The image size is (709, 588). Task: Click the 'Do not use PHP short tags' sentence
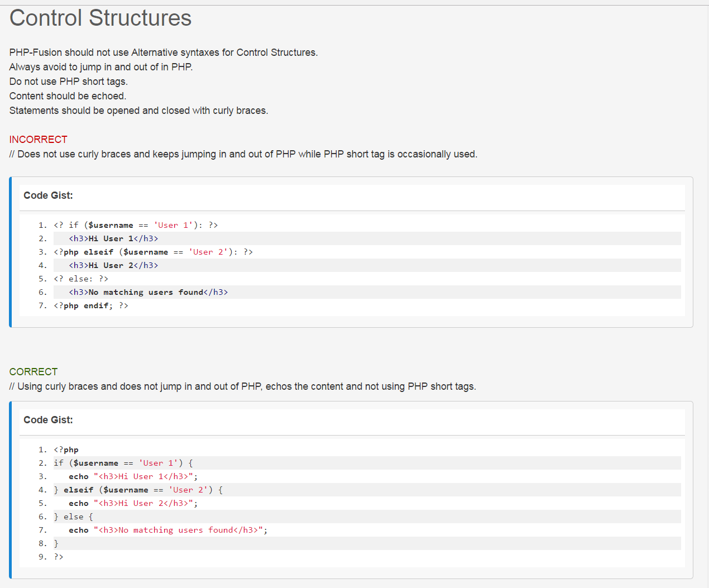69,82
